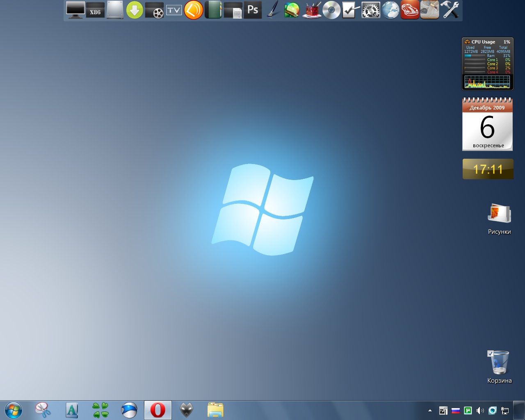Open the letter A font taskbar icon
The image size is (525, 420).
[72, 410]
